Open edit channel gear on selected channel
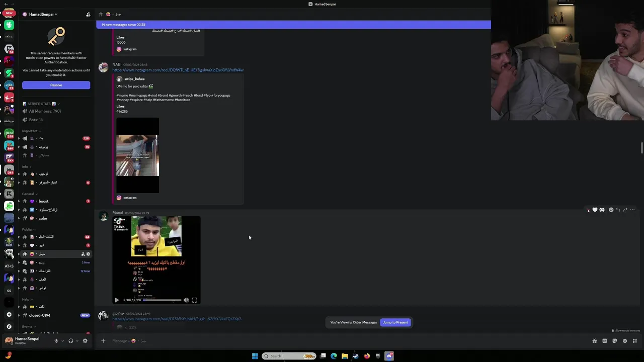 (x=88, y=254)
